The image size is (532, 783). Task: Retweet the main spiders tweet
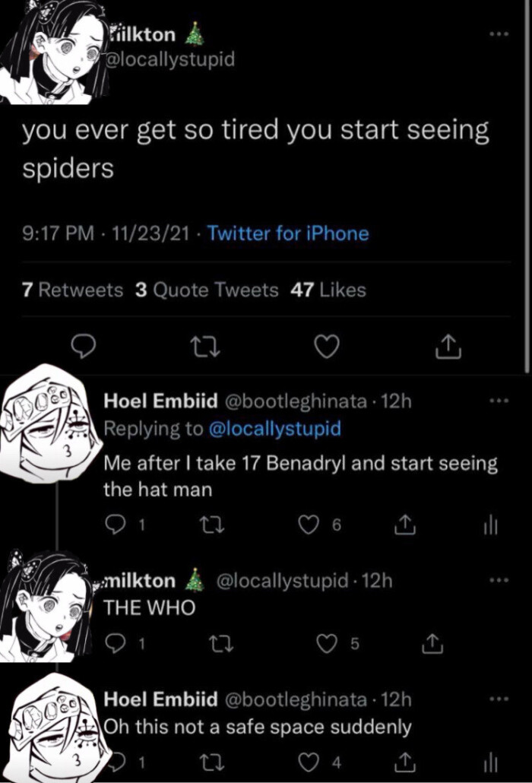pyautogui.click(x=202, y=347)
